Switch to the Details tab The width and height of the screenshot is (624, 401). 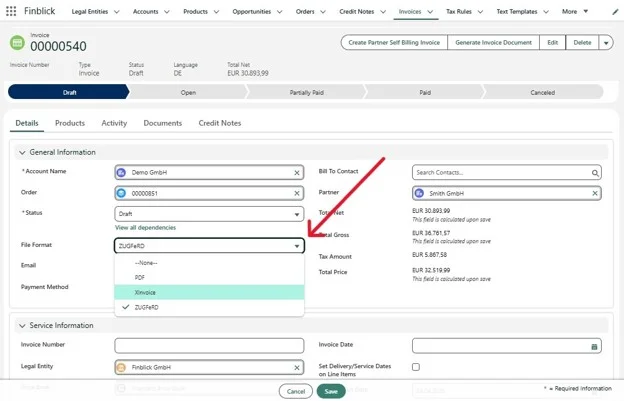[27, 123]
